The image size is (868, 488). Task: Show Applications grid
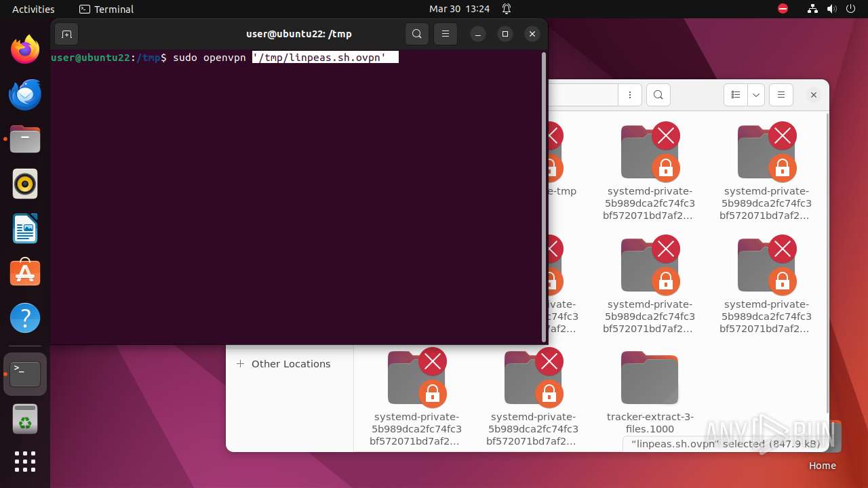pos(25,462)
